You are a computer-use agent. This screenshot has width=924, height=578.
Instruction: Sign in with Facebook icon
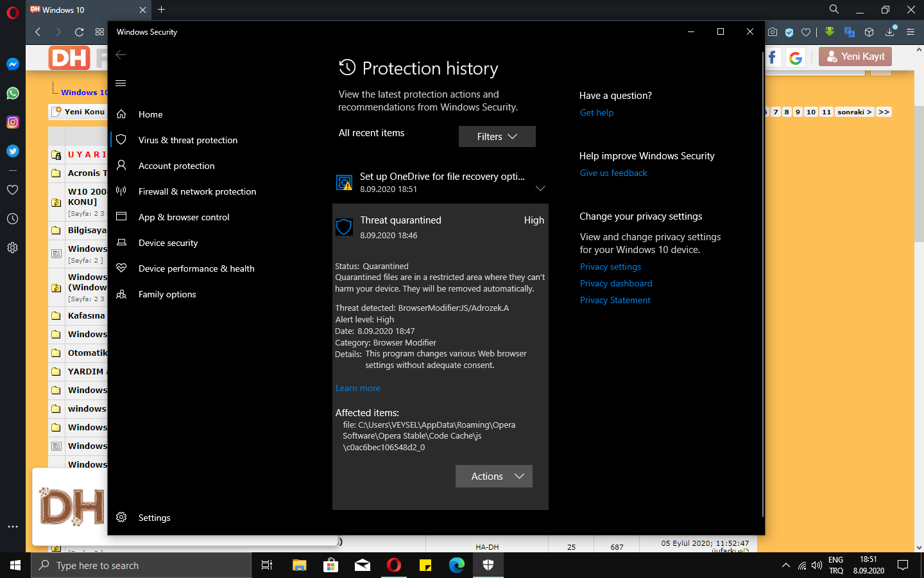point(772,58)
